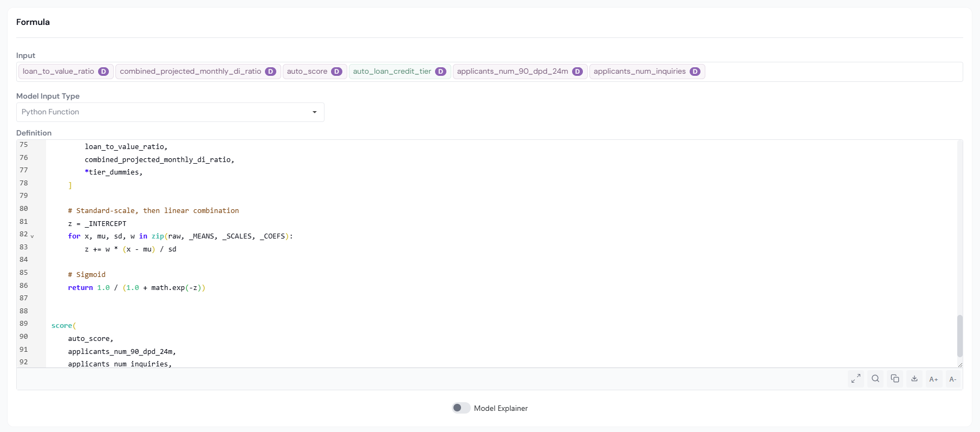Viewport: 980px width, 432px height.
Task: Click the line 'z = _INTERCEPT'
Action: (97, 223)
